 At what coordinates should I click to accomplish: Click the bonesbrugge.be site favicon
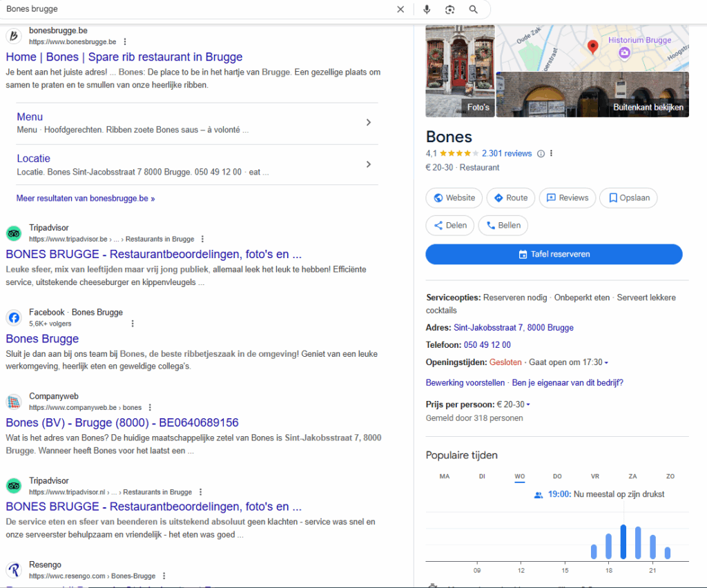[x=14, y=36]
